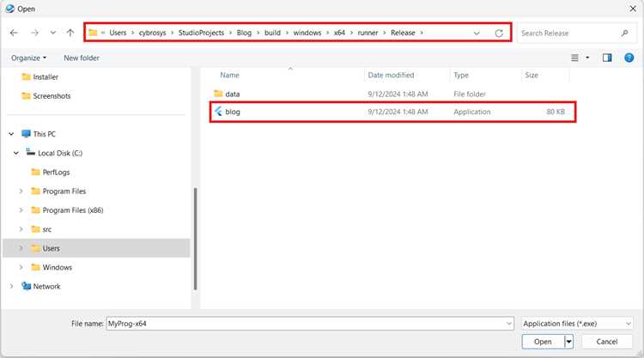The image size is (644, 358).
Task: Open the File name history dropdown
Action: pos(509,324)
